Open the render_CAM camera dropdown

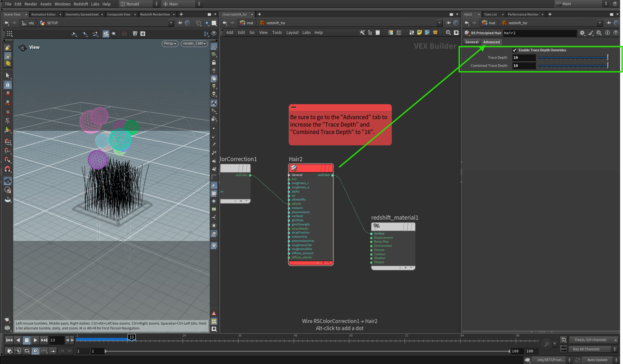tap(194, 44)
